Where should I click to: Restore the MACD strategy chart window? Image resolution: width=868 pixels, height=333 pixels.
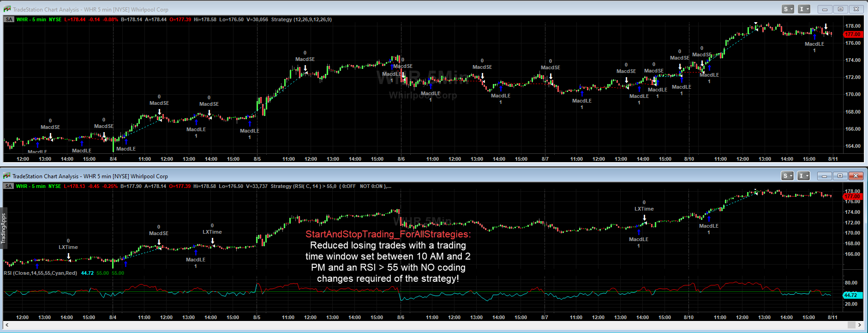[840, 9]
